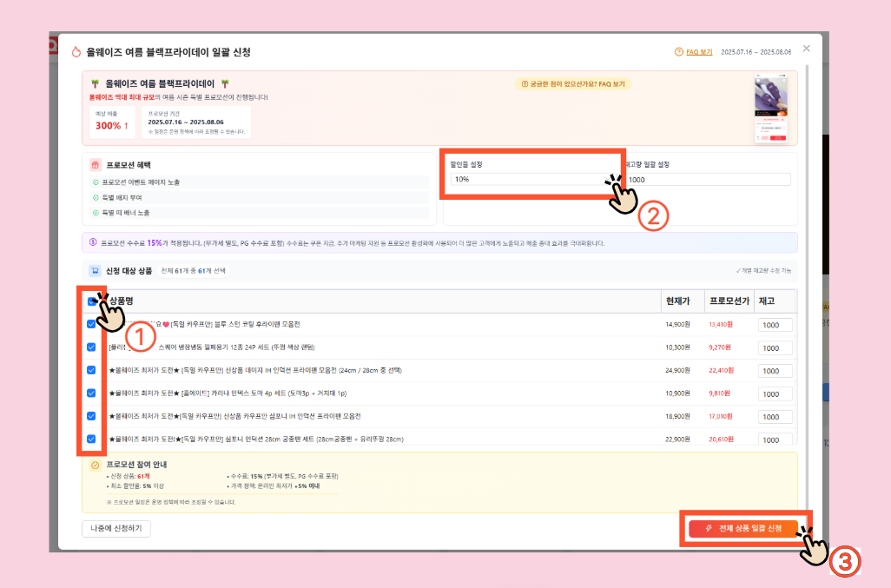Click the stock field of the 14,900원 row
Viewport: 891px width, 588px height.
click(x=774, y=325)
